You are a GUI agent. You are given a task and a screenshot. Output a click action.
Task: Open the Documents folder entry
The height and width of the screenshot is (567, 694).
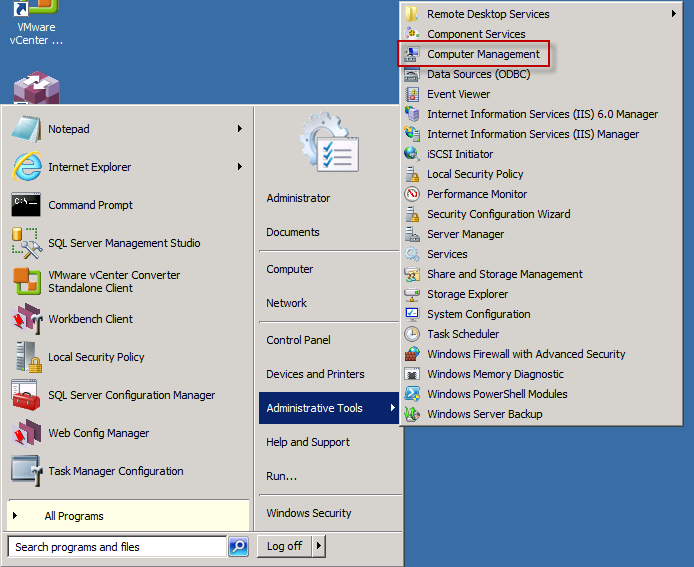point(293,232)
